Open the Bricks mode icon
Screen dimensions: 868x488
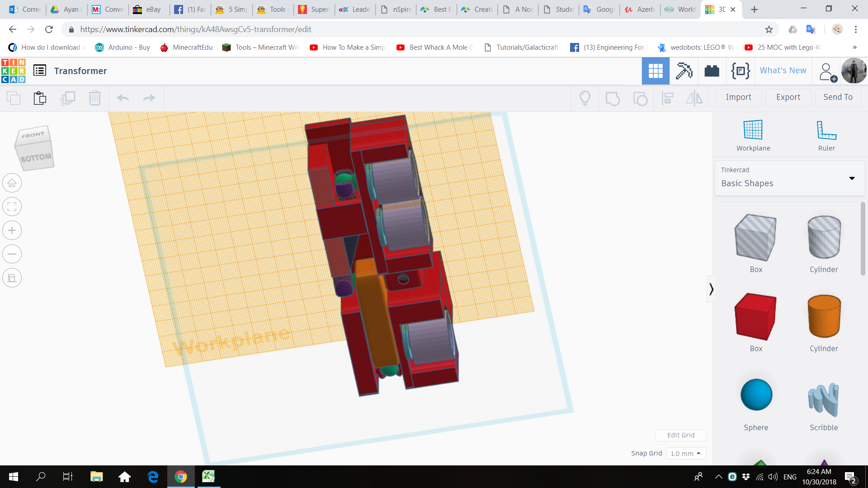712,71
